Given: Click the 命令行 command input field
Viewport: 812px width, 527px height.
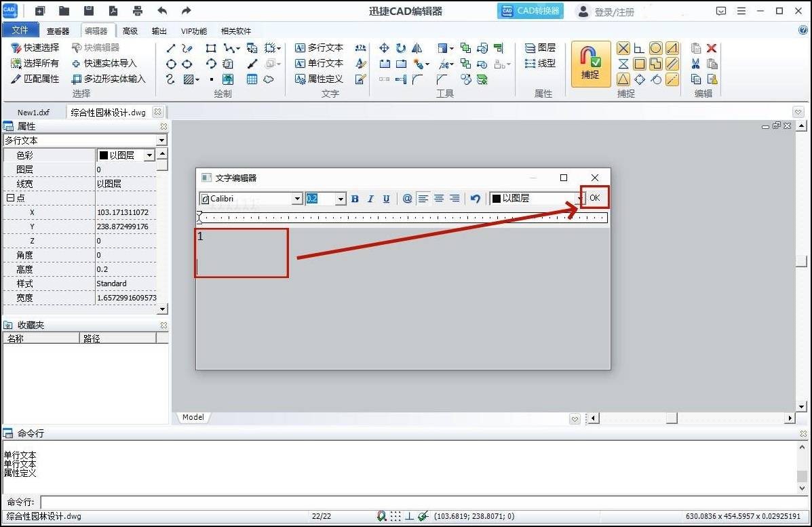Looking at the screenshot, I should click(x=424, y=502).
